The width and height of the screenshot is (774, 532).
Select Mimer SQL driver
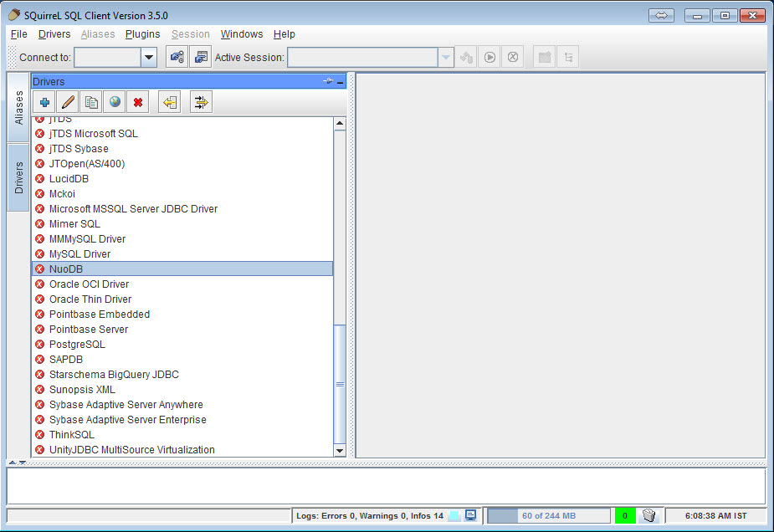pyautogui.click(x=182, y=224)
